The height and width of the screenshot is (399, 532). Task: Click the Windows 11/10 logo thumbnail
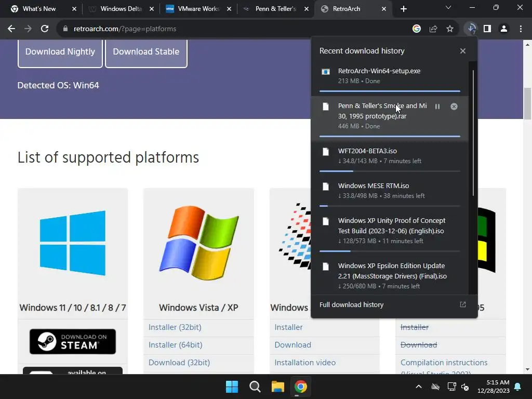click(73, 243)
